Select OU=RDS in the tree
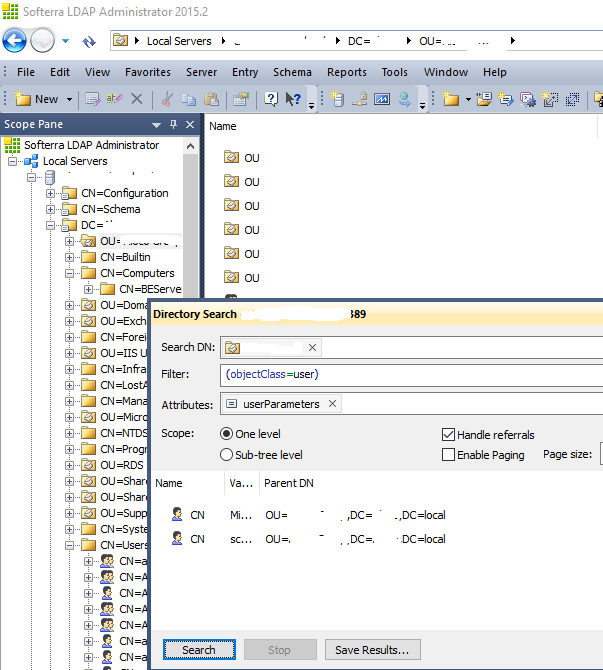 click(x=122, y=465)
